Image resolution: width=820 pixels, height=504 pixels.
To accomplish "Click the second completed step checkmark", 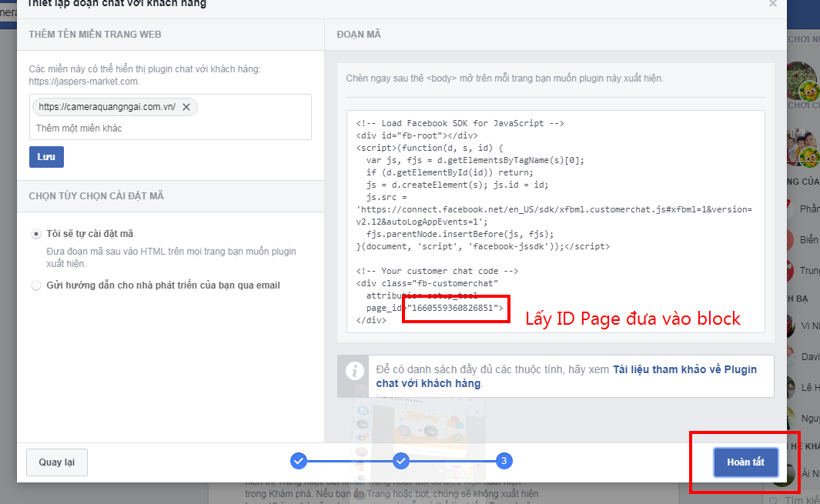I will click(x=401, y=461).
